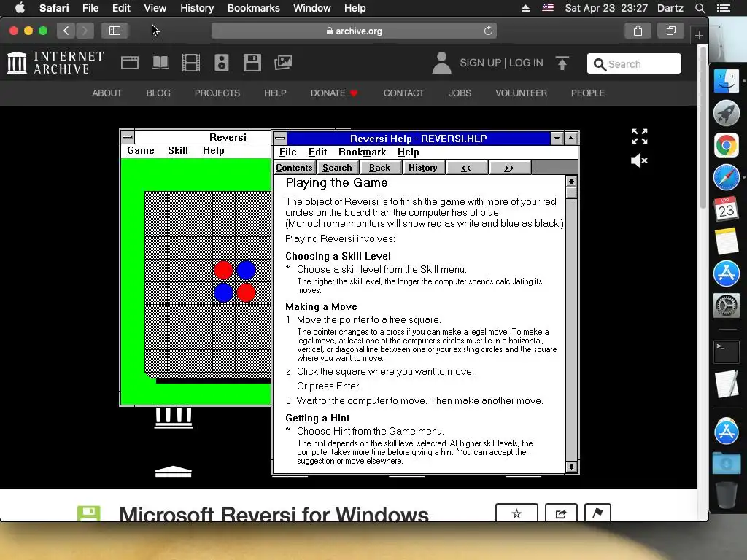Click SIGN UP link

480,63
